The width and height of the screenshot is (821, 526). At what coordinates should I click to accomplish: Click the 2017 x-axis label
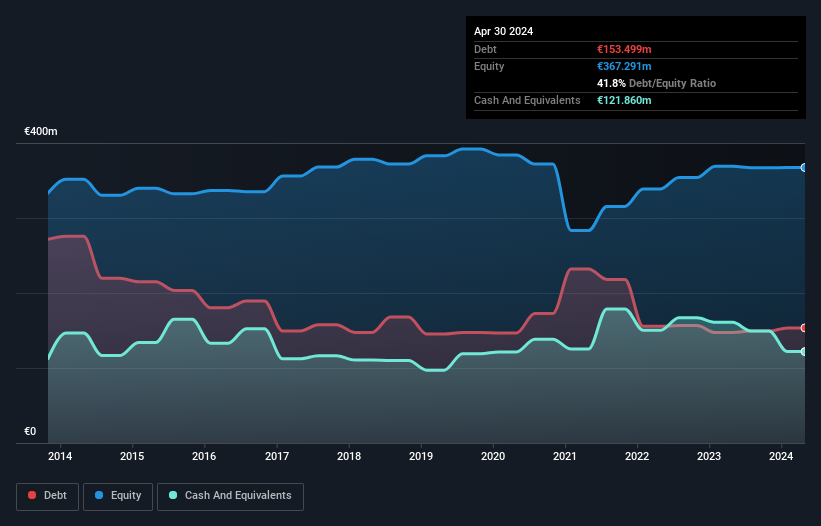coord(277,456)
